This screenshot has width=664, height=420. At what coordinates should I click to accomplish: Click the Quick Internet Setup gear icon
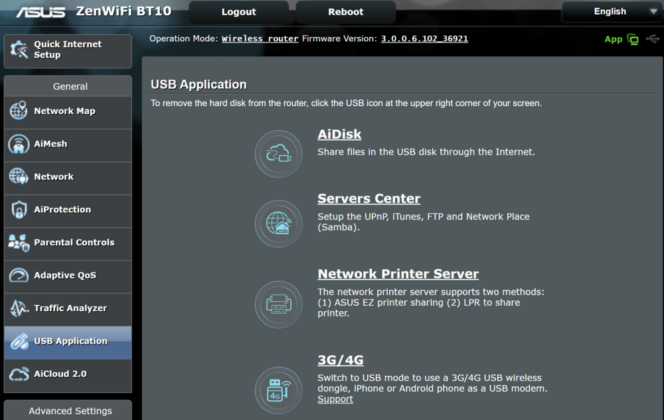19,50
